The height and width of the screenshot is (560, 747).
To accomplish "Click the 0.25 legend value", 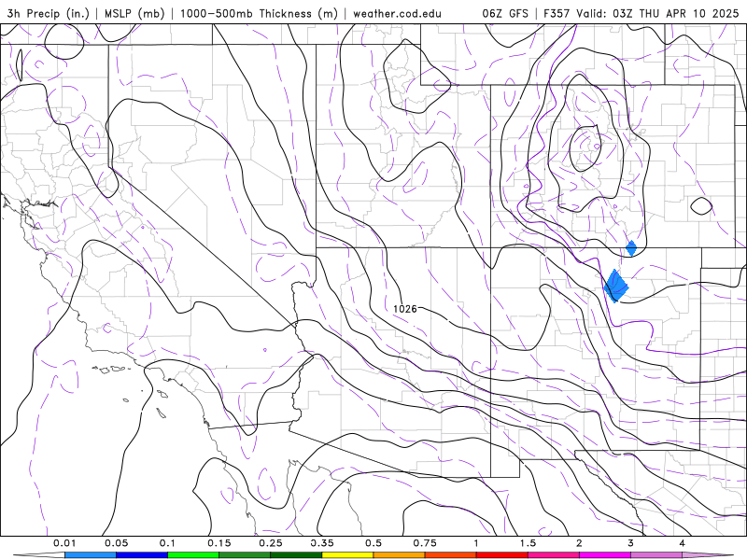I will pos(271,543).
